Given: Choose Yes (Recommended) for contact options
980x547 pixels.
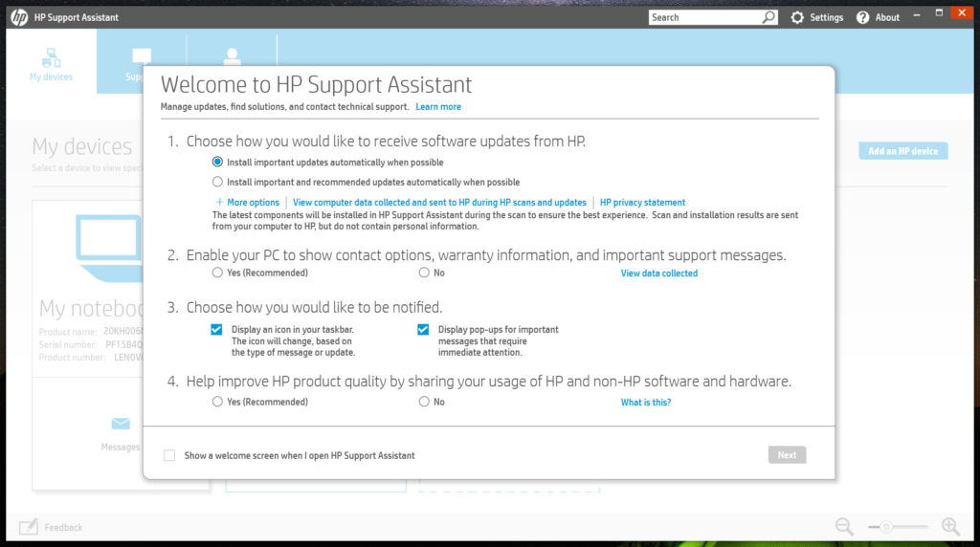Looking at the screenshot, I should pyautogui.click(x=217, y=273).
